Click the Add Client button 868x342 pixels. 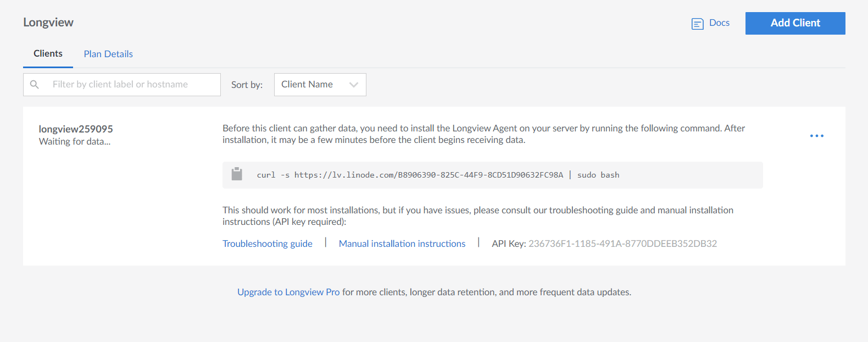[x=795, y=23]
